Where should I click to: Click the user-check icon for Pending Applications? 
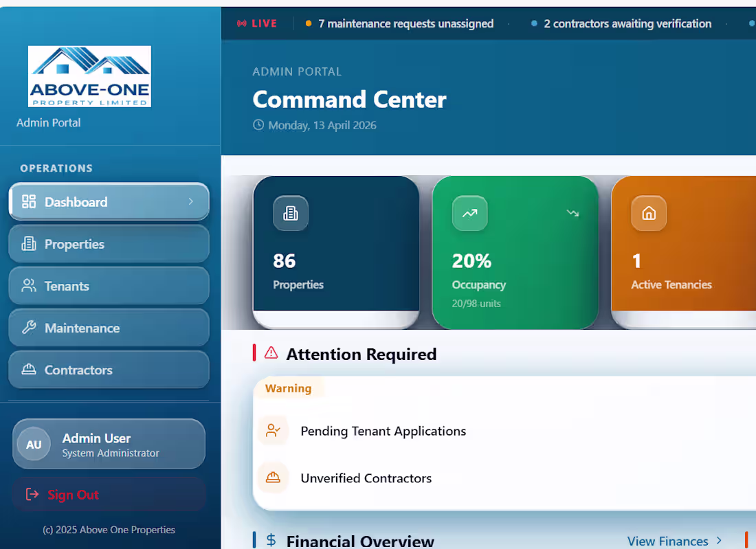pos(273,430)
